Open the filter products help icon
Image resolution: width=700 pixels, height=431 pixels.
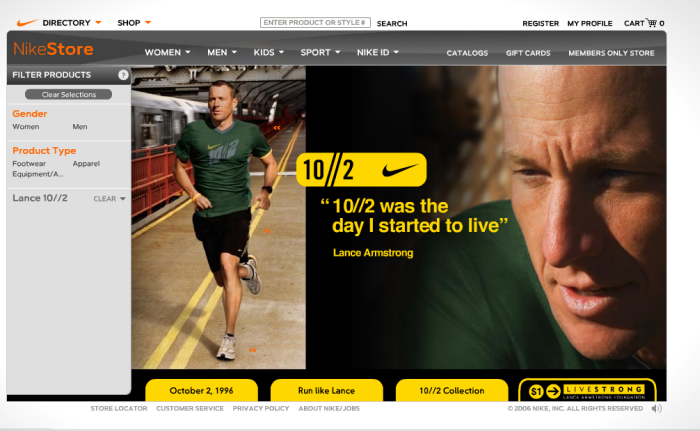click(123, 75)
